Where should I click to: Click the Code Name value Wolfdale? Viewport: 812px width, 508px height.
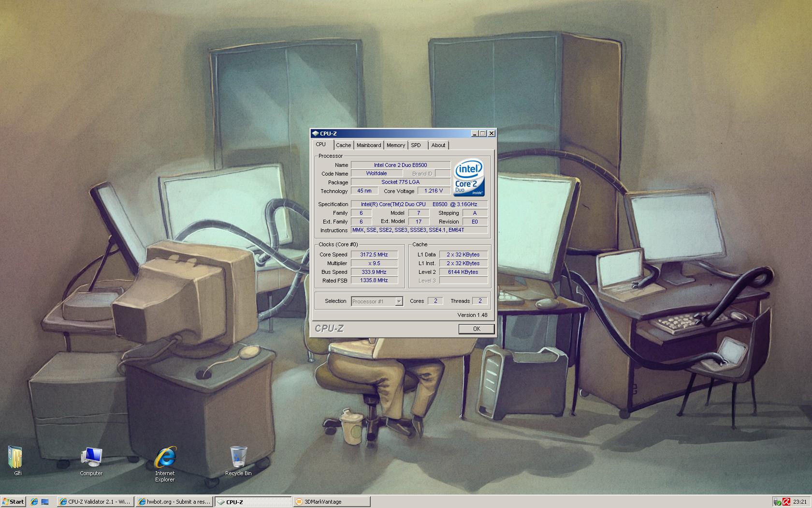(377, 173)
